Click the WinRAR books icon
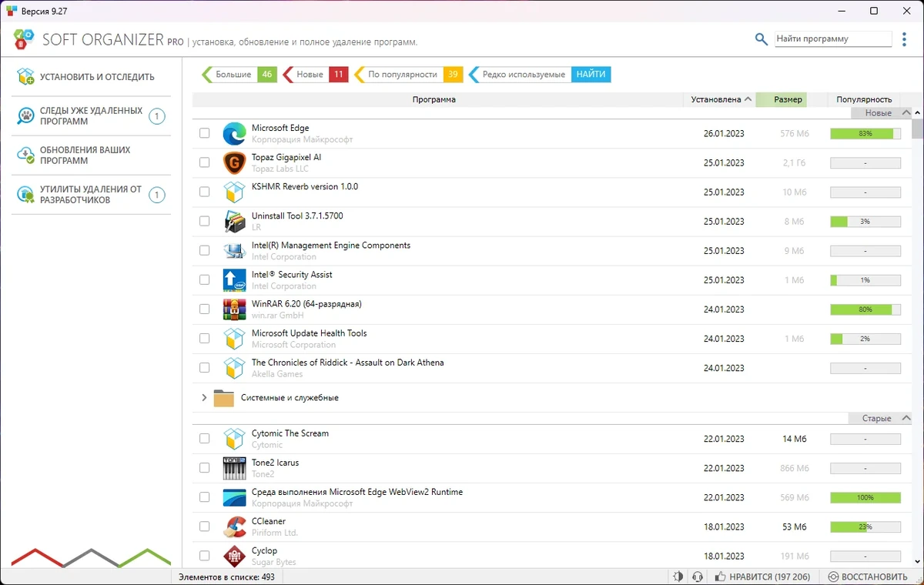The height and width of the screenshot is (585, 924). 234,309
